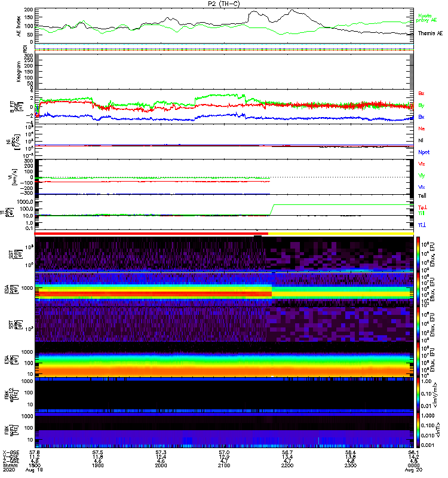The height and width of the screenshot is (478, 448).
Task: Click the plot title "P2 (TH-C)"
Action: pyautogui.click(x=224, y=4)
